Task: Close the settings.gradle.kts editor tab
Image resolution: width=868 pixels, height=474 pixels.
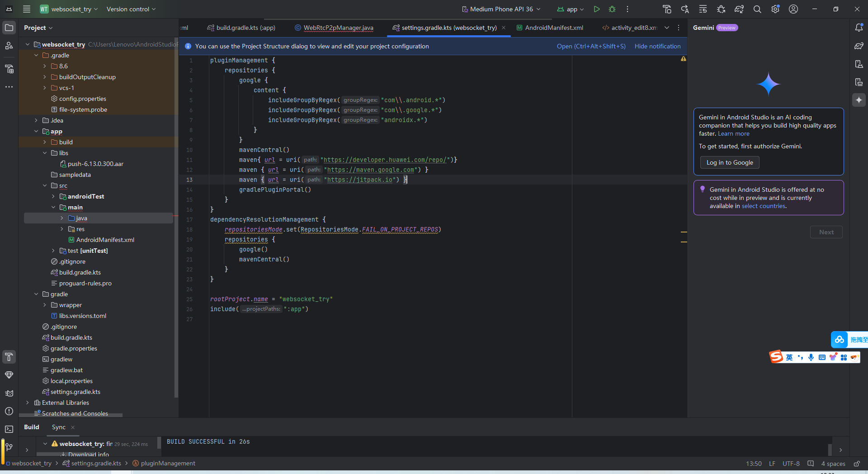Action: [x=504, y=28]
